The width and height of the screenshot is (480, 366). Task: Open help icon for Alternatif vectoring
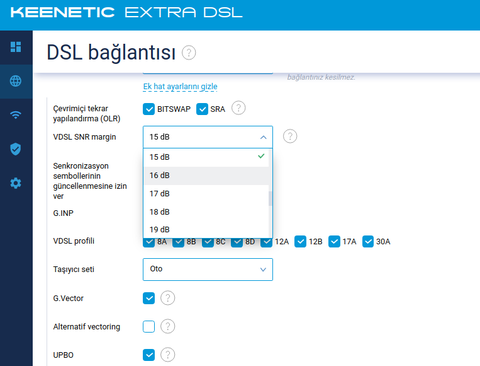(168, 326)
